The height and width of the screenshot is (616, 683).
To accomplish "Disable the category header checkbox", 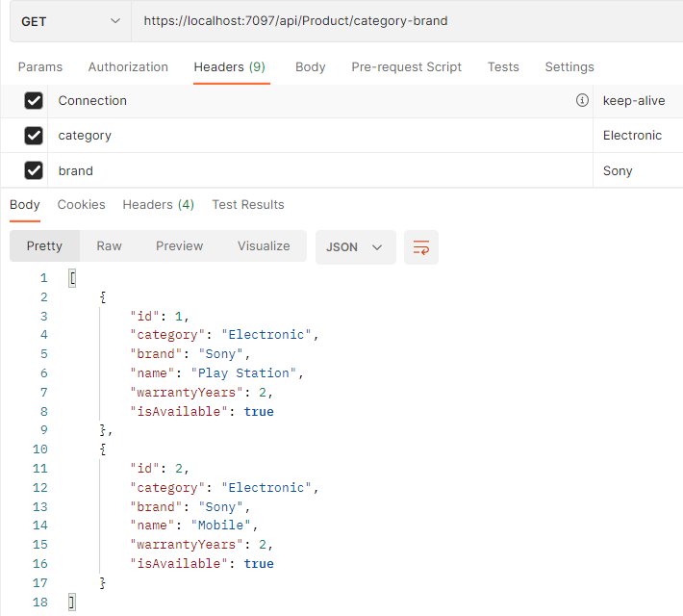I will 34,136.
